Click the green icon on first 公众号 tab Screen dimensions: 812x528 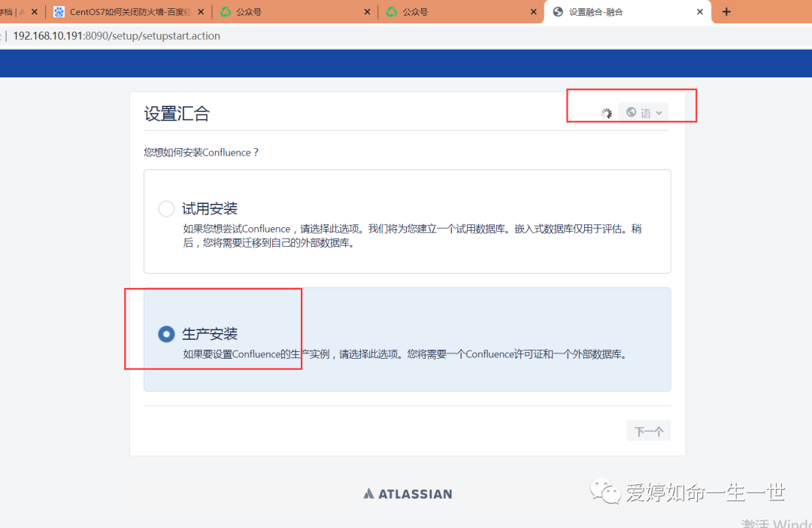click(226, 11)
